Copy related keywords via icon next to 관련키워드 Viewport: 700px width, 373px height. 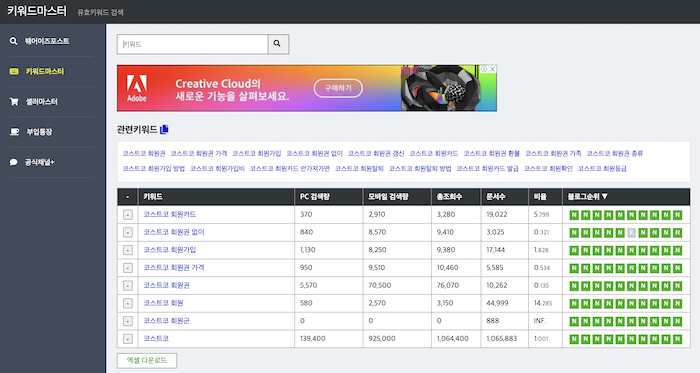[x=164, y=129]
